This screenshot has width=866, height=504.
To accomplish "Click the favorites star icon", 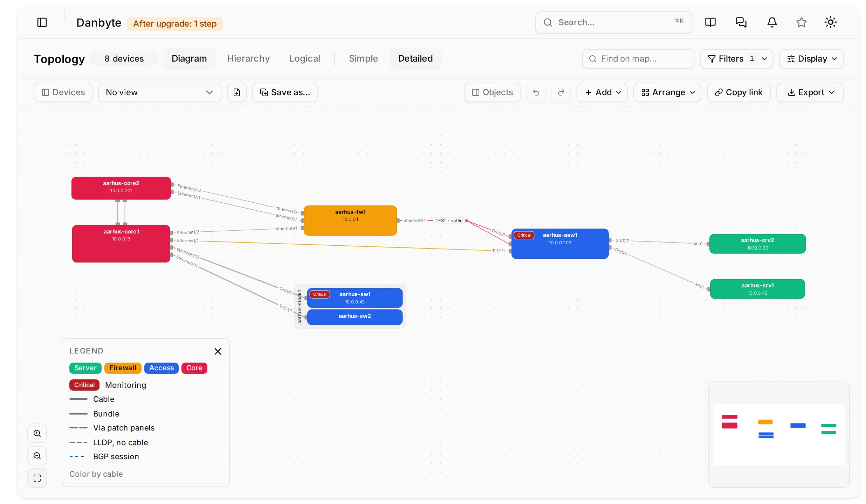I will coord(801,22).
